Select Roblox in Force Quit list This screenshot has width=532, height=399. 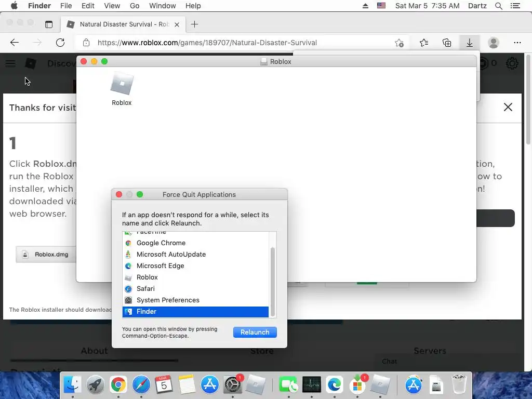click(195, 277)
